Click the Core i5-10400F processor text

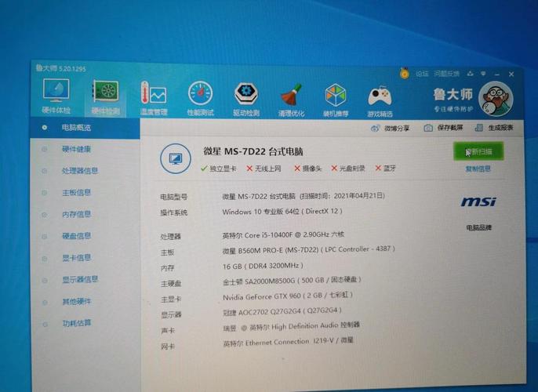tap(283, 235)
